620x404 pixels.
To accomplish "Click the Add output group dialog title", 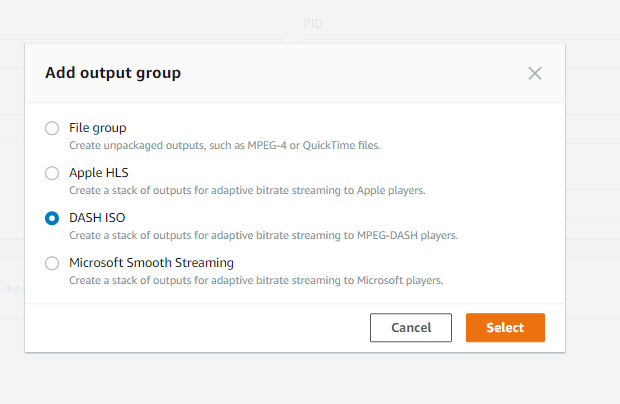I will tap(113, 73).
